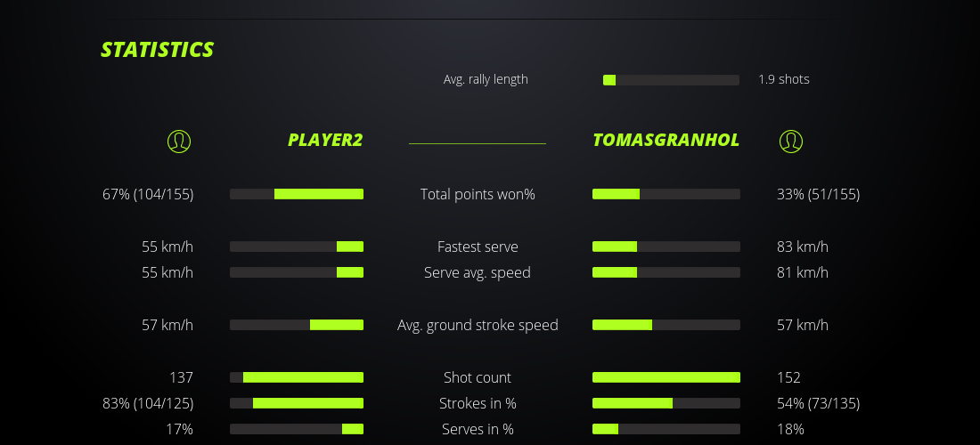Click the PLAYER2 player name
Screen dimensions: 980x445
pos(325,140)
